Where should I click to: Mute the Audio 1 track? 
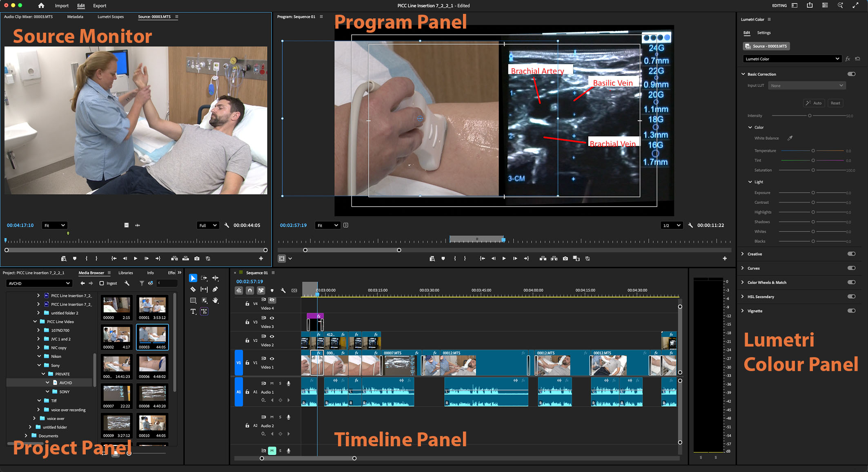[272, 383]
